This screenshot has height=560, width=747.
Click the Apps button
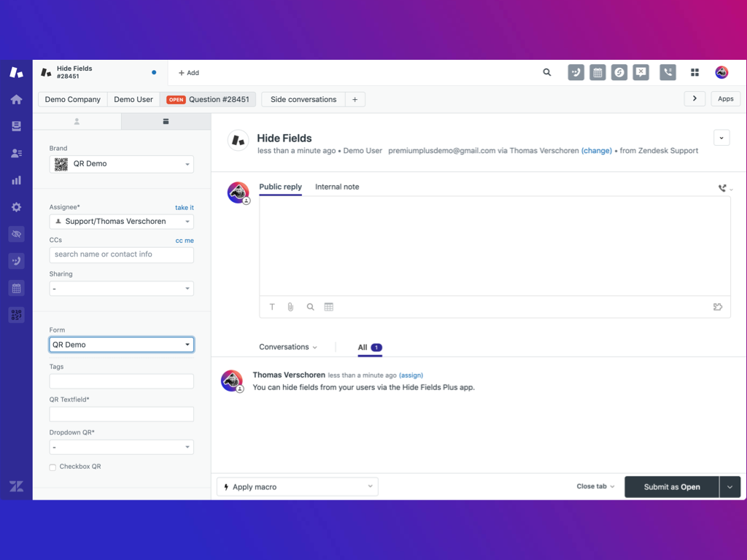click(725, 99)
